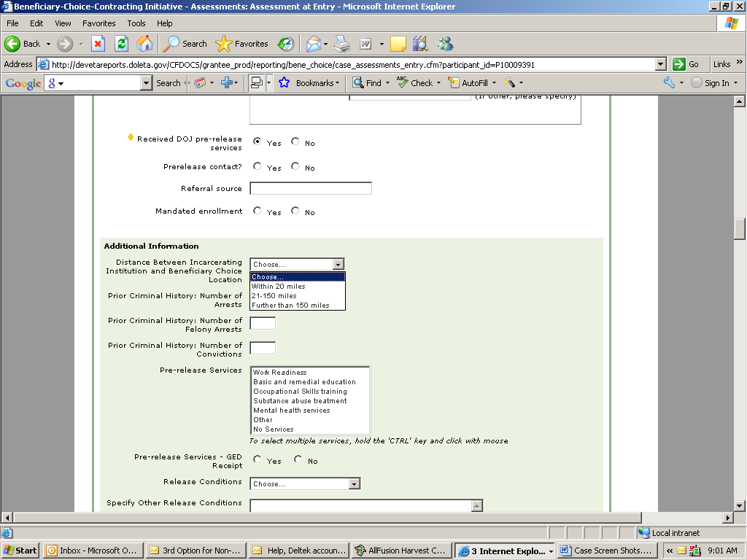The width and height of the screenshot is (747, 560).
Task: Click the vertical scrollbar down arrow
Action: click(x=740, y=506)
